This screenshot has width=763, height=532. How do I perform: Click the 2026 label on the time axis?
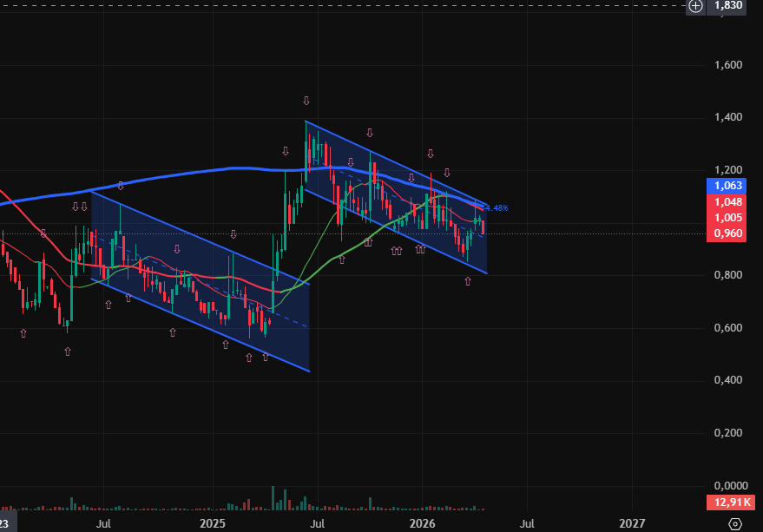click(422, 523)
